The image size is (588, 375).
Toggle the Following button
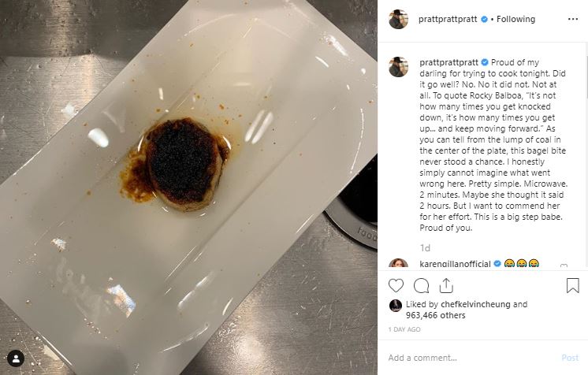(515, 19)
